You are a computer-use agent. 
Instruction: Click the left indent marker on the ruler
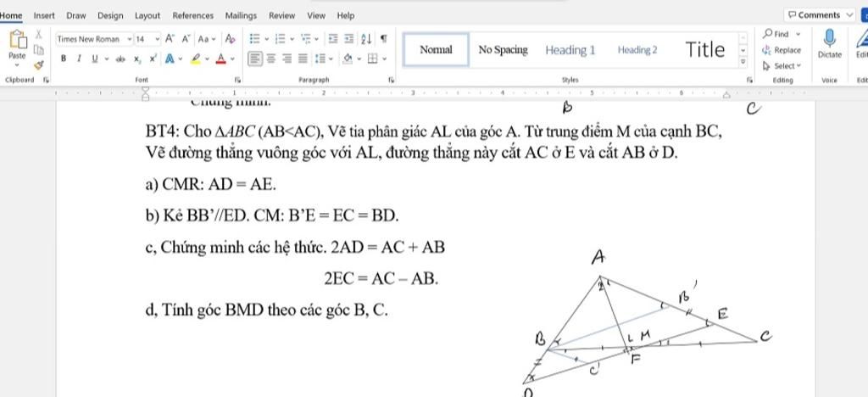pos(146,94)
